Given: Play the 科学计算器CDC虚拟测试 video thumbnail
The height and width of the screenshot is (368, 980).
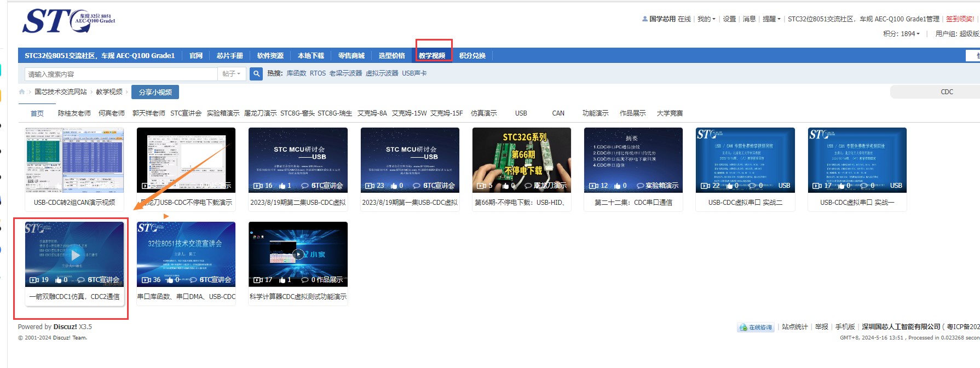Looking at the screenshot, I should (298, 254).
